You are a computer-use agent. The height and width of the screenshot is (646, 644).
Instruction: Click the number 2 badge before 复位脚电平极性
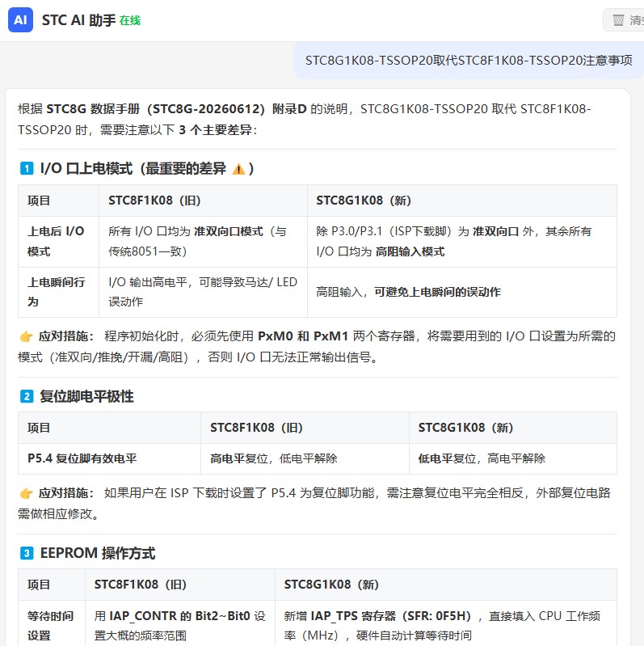tap(27, 396)
